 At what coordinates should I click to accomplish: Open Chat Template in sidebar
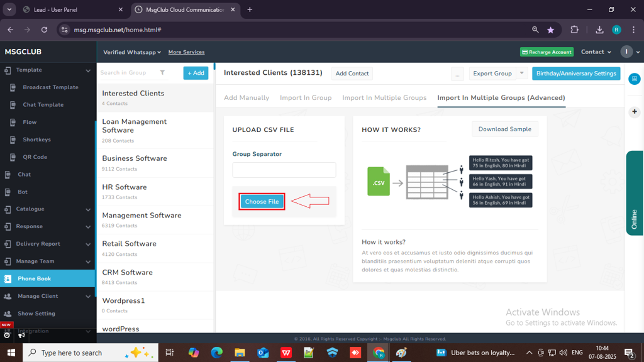click(x=43, y=105)
